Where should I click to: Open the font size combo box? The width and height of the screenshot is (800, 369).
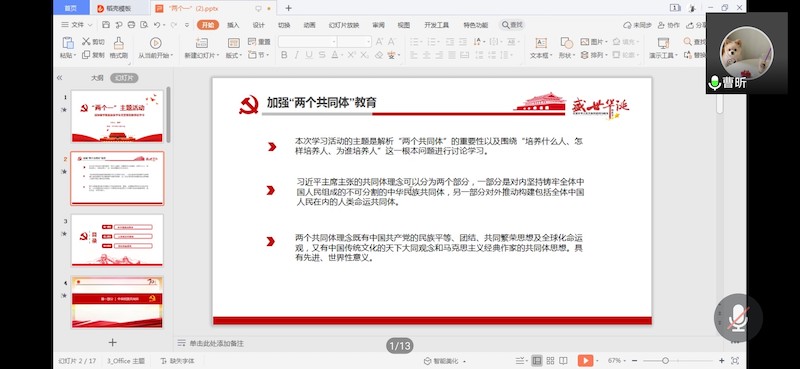tap(355, 42)
